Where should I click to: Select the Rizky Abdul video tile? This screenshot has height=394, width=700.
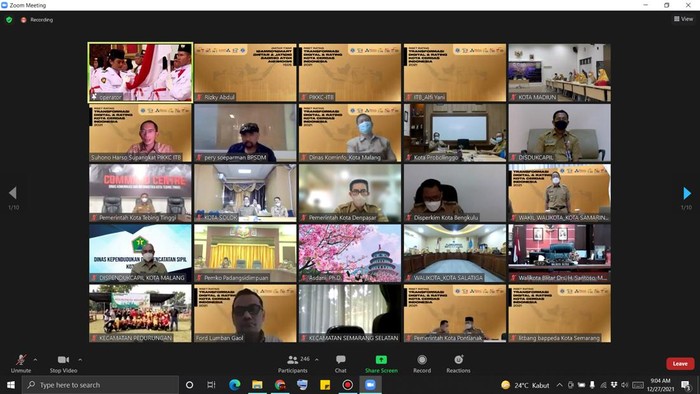tap(245, 72)
